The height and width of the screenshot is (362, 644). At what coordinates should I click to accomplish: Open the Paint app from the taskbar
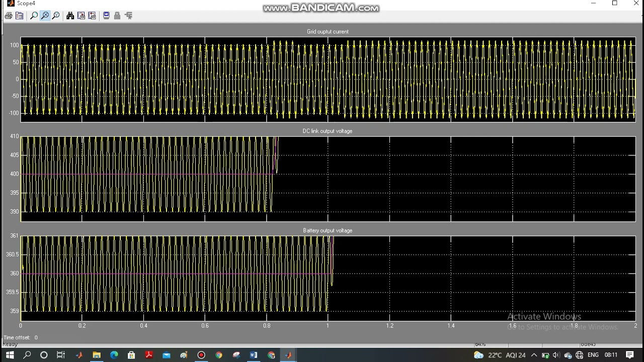[184, 355]
